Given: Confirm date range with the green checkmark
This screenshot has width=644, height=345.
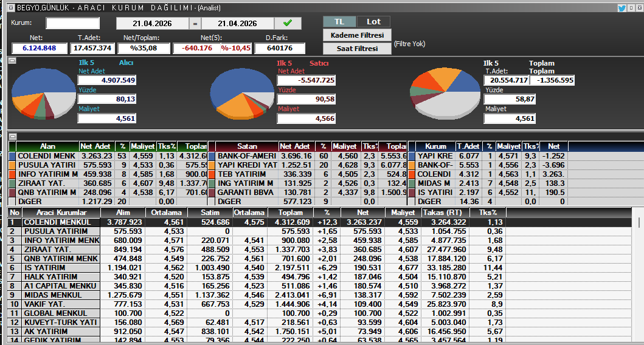Looking at the screenshot, I should 288,23.
